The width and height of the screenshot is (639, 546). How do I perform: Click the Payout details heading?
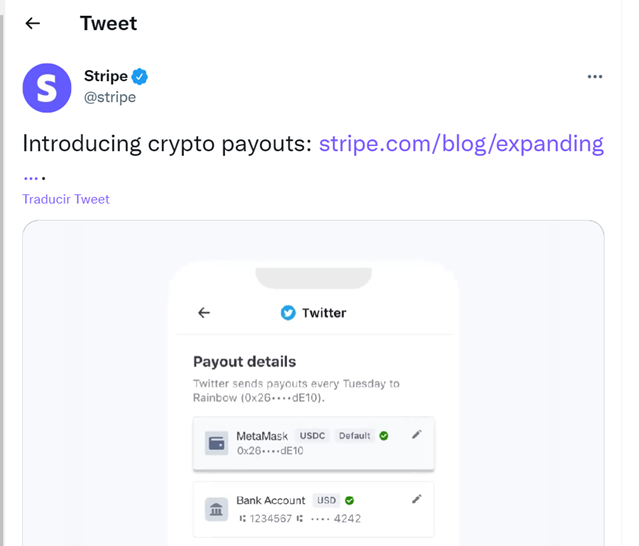pos(244,361)
